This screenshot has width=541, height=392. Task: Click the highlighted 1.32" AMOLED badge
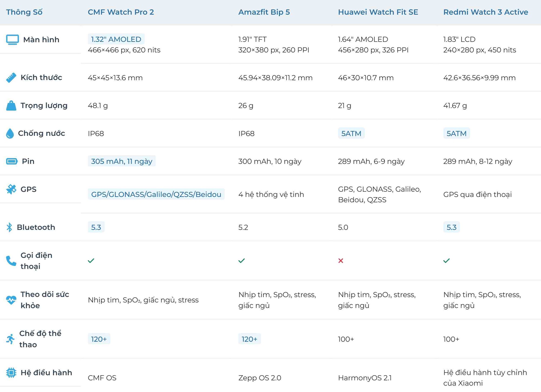point(116,39)
